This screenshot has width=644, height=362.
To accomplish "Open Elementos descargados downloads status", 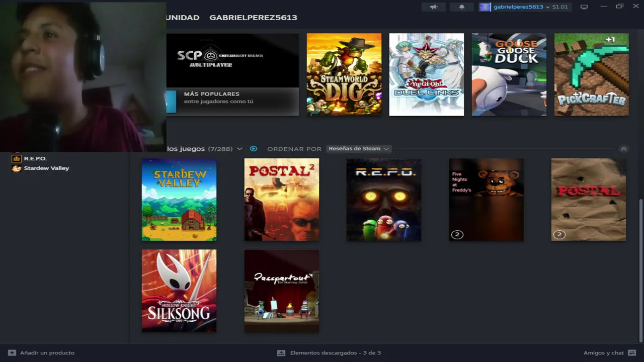I will pos(336,353).
